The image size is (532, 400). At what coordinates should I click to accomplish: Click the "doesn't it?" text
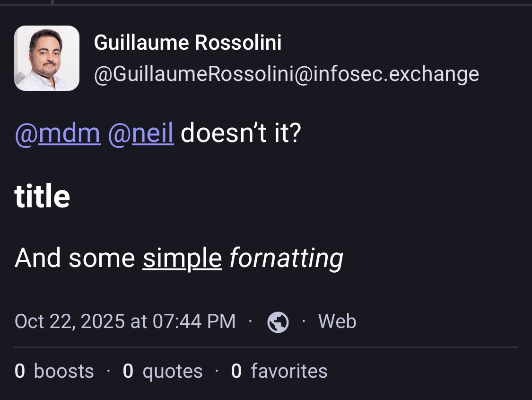pos(240,134)
